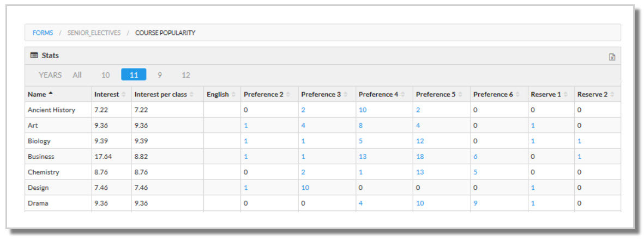Open Drama Preference 6 count 9
This screenshot has width=644, height=240.
pyautogui.click(x=475, y=203)
